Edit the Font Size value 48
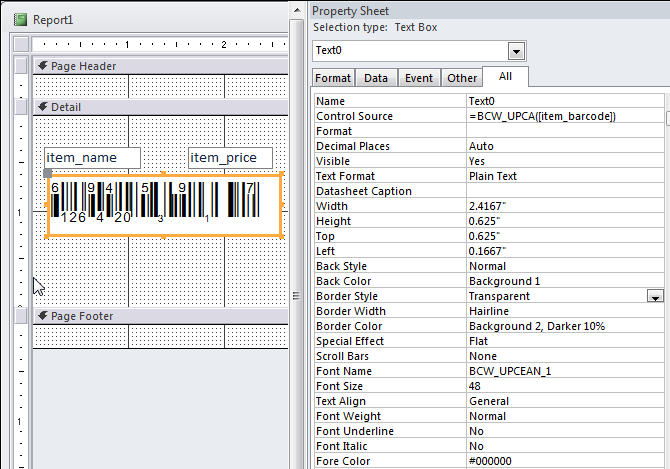 tap(565, 386)
